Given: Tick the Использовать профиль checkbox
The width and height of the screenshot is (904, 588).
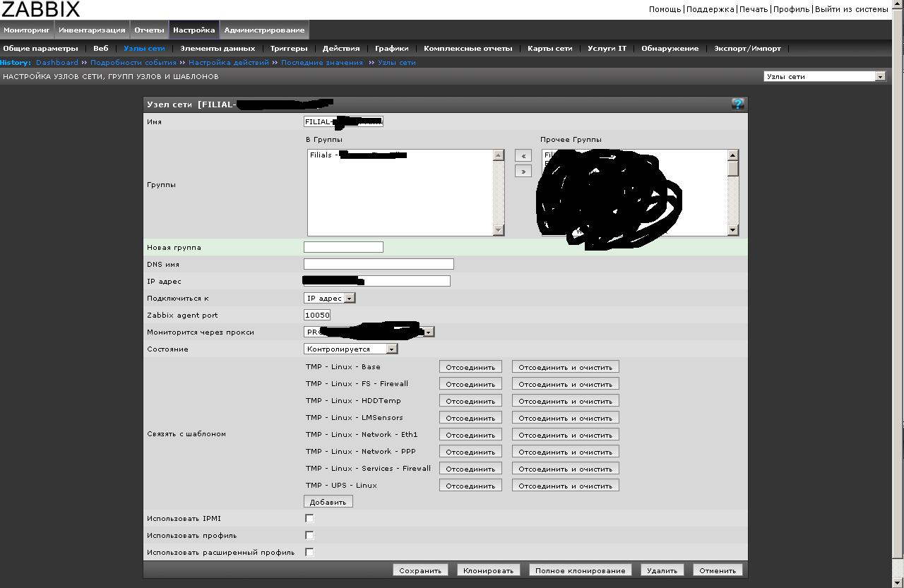Looking at the screenshot, I should pyautogui.click(x=309, y=536).
